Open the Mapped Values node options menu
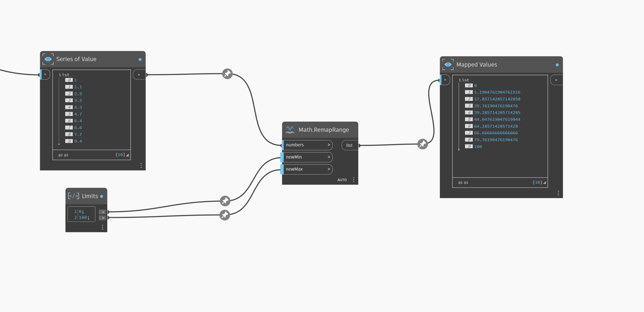 [x=558, y=193]
